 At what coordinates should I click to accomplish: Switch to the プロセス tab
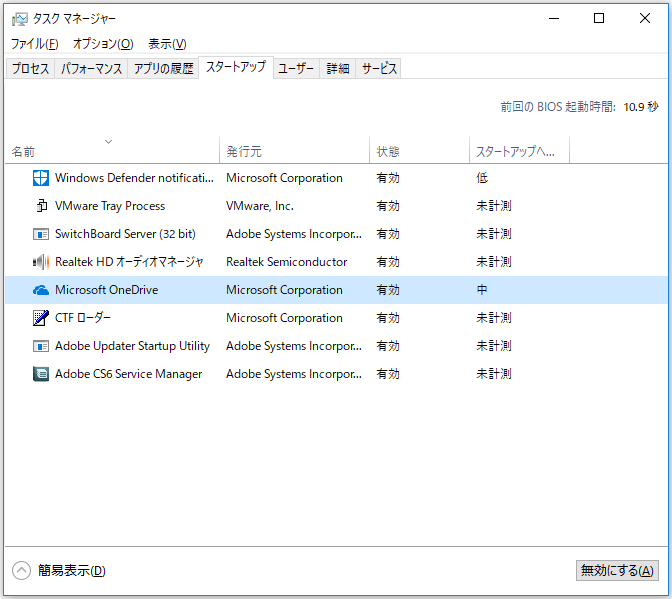click(x=29, y=69)
